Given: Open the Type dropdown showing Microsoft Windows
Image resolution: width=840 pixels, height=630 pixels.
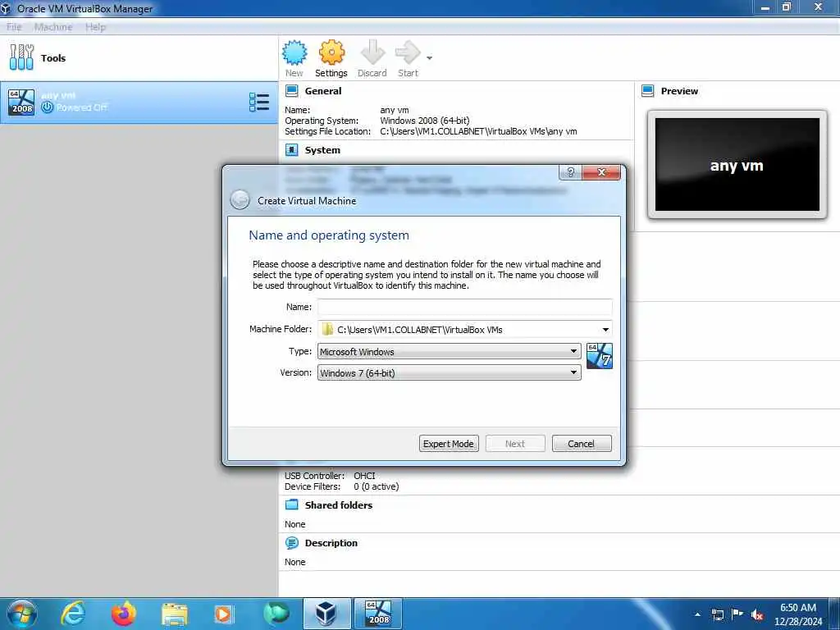Looking at the screenshot, I should pos(449,351).
